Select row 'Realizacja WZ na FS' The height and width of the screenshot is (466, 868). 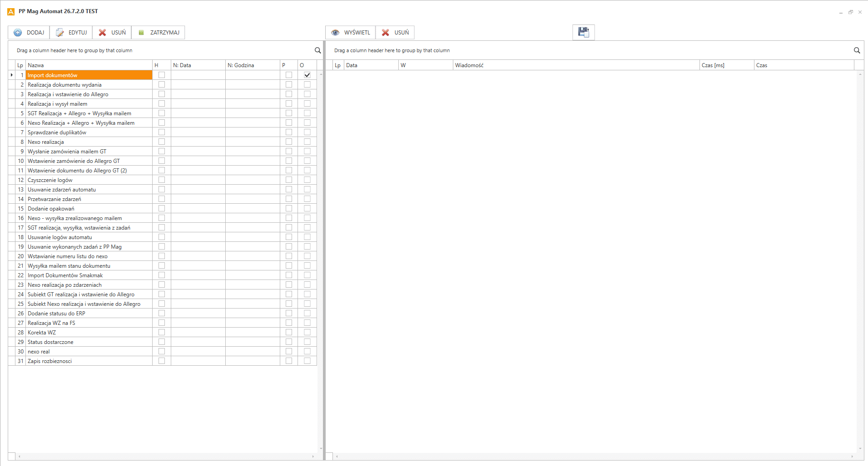pos(163,323)
